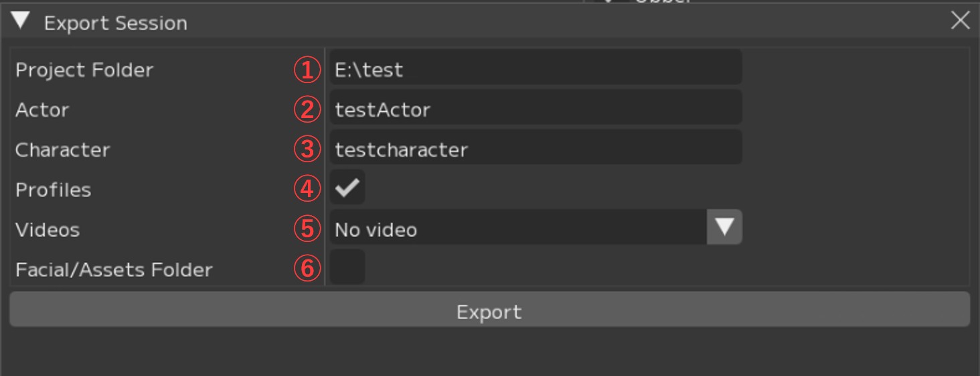Click the circled number 6 marker

(307, 269)
